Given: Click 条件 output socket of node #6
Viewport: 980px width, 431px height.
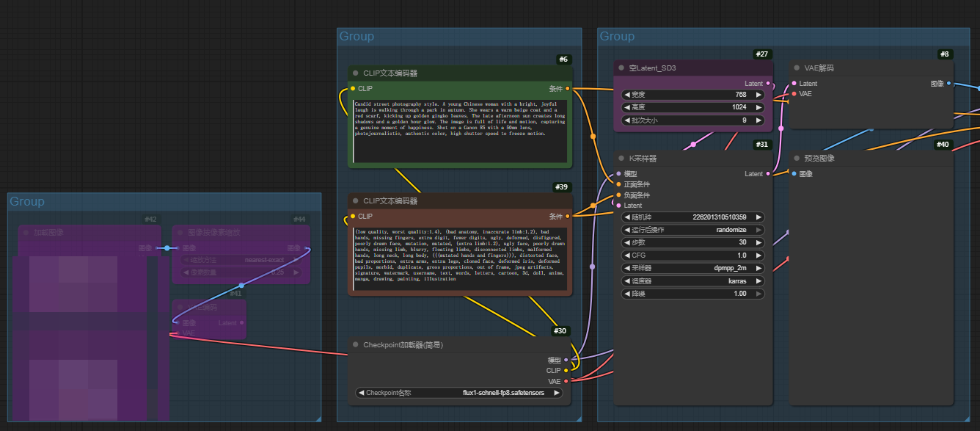Looking at the screenshot, I should 567,89.
